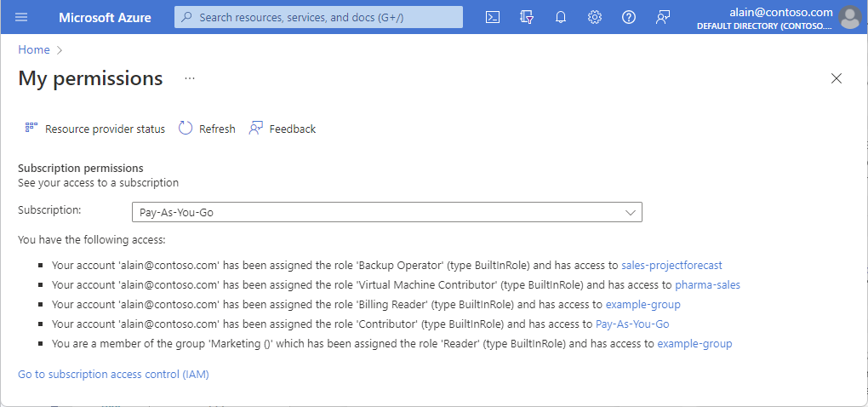This screenshot has width=868, height=407.
Task: Click the 'Backup Operator' role line
Action: point(387,266)
